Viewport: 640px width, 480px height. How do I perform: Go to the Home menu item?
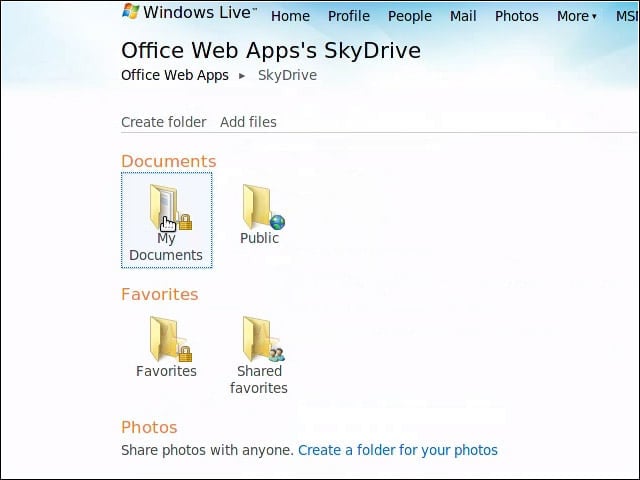click(x=290, y=16)
